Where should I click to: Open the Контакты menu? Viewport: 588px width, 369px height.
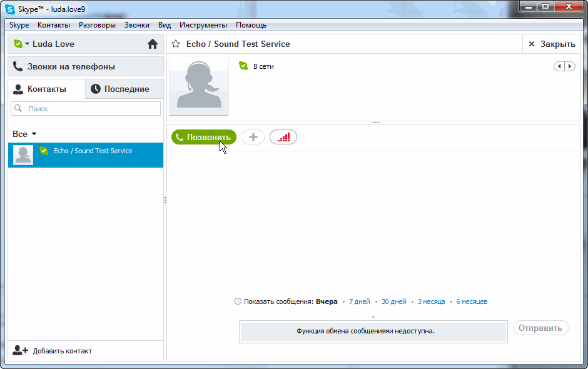(54, 25)
